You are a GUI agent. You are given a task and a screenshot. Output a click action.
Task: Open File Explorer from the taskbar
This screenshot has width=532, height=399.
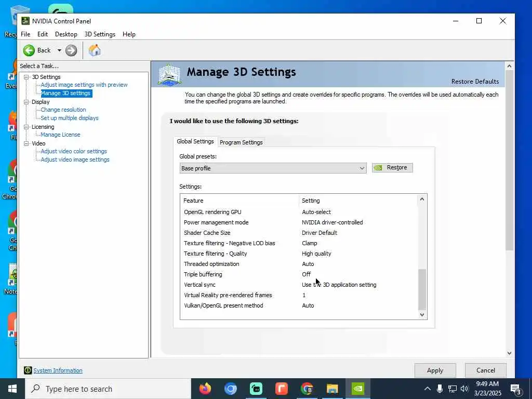pyautogui.click(x=332, y=389)
